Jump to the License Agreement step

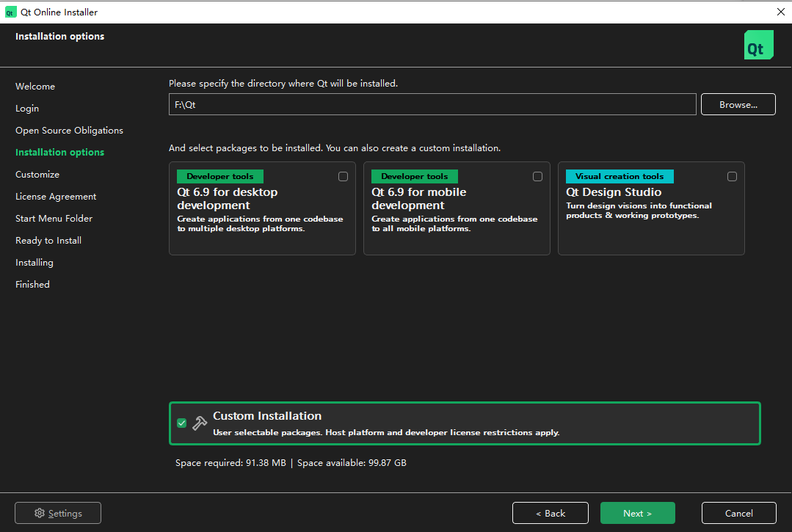click(56, 197)
